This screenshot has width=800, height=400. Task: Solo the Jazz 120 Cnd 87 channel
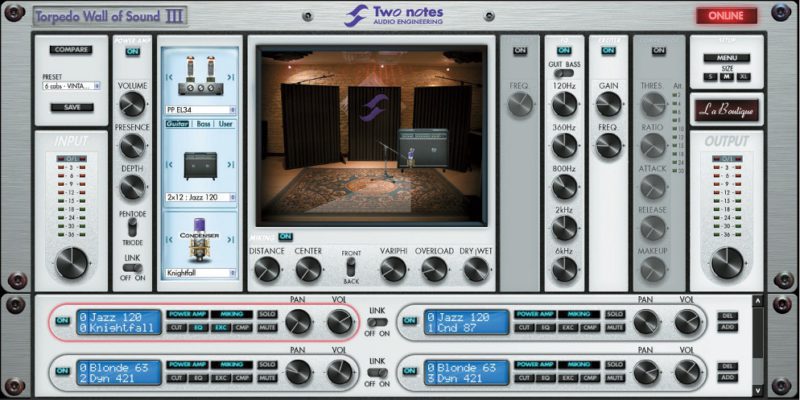pyautogui.click(x=615, y=314)
